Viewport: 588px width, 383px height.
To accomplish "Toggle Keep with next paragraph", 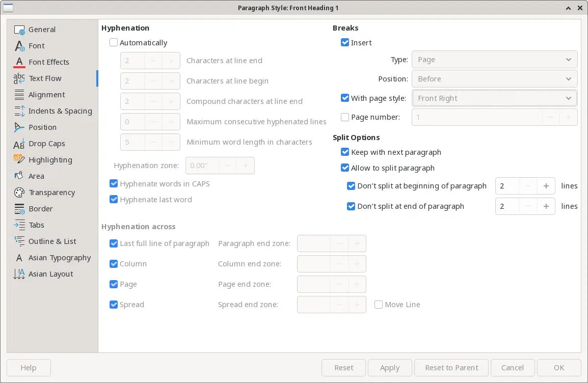I will click(345, 152).
